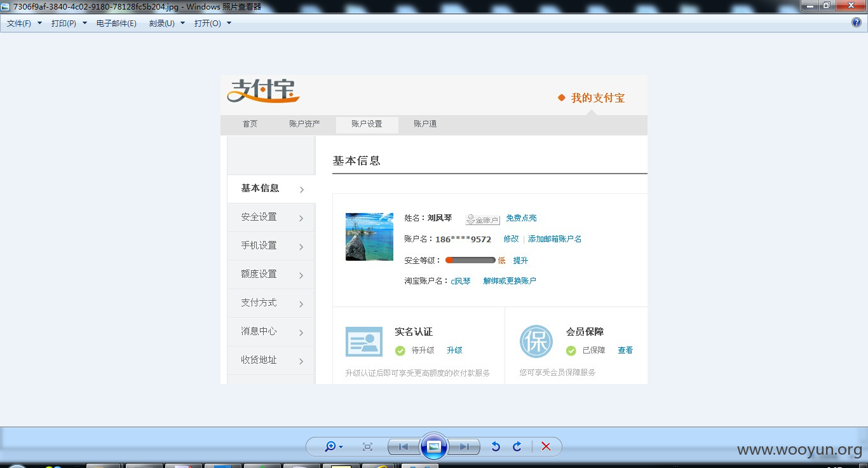This screenshot has width=868, height=468.
Task: Open 收货地址 in the sidebar
Action: 271,361
